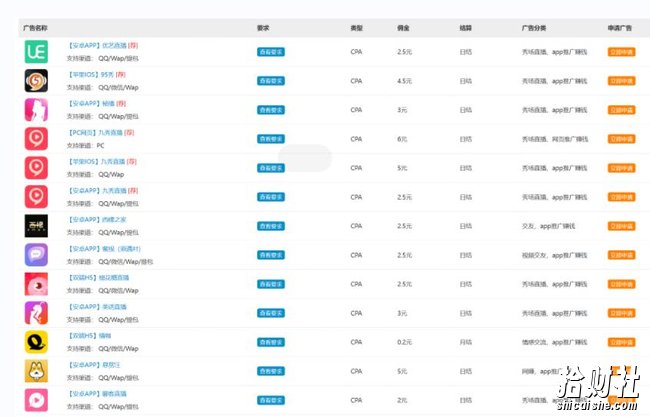Open the pink play button icon in last row
The image size is (650, 417).
(36, 400)
